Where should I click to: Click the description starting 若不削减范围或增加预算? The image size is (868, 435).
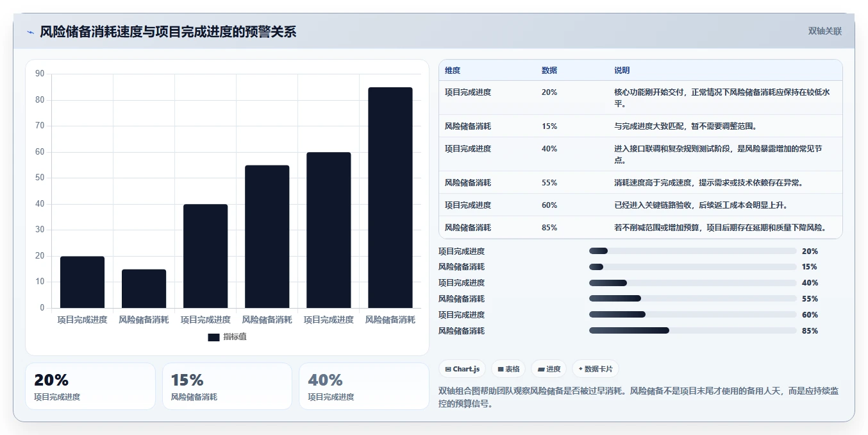[720, 228]
